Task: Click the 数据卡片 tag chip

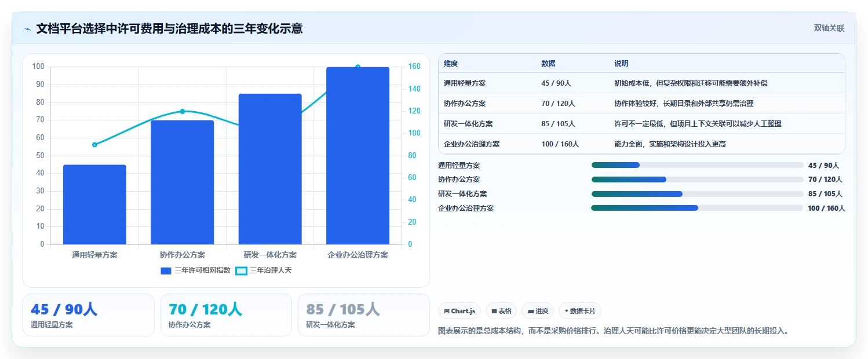Action: click(580, 311)
